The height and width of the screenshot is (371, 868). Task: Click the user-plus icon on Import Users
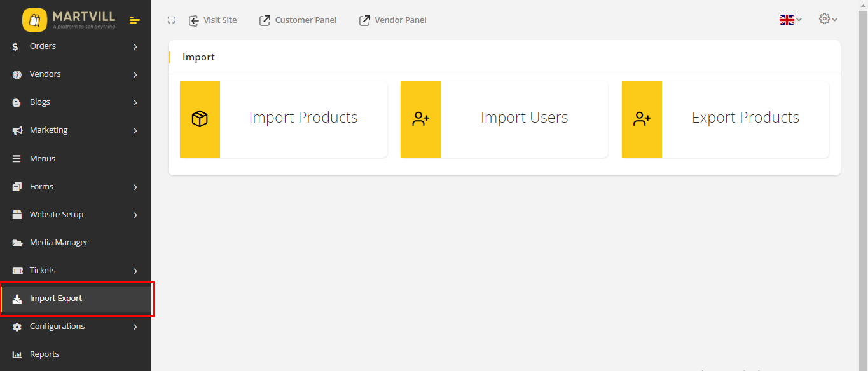coord(420,119)
